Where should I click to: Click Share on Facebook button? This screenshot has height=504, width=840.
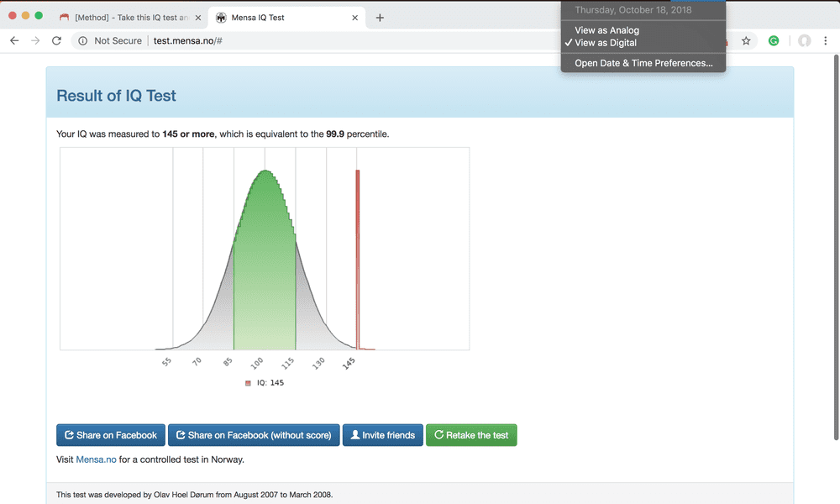[111, 435]
